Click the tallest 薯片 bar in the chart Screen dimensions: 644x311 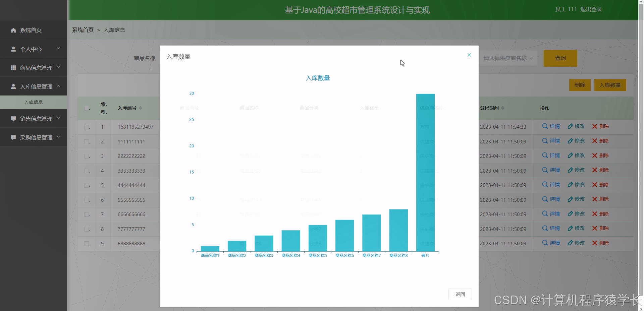[425, 168]
